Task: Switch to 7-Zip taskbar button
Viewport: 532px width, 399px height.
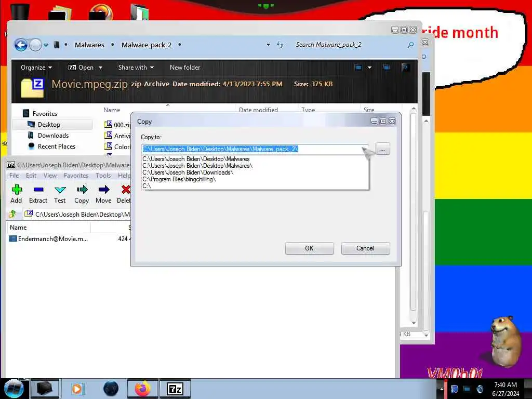Action: [175, 389]
